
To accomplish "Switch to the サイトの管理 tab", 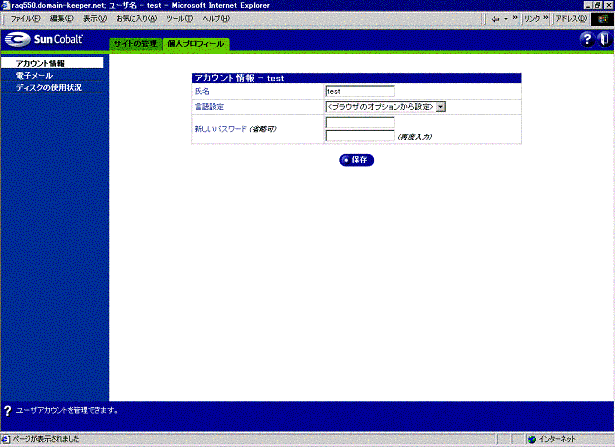I will [x=134, y=44].
